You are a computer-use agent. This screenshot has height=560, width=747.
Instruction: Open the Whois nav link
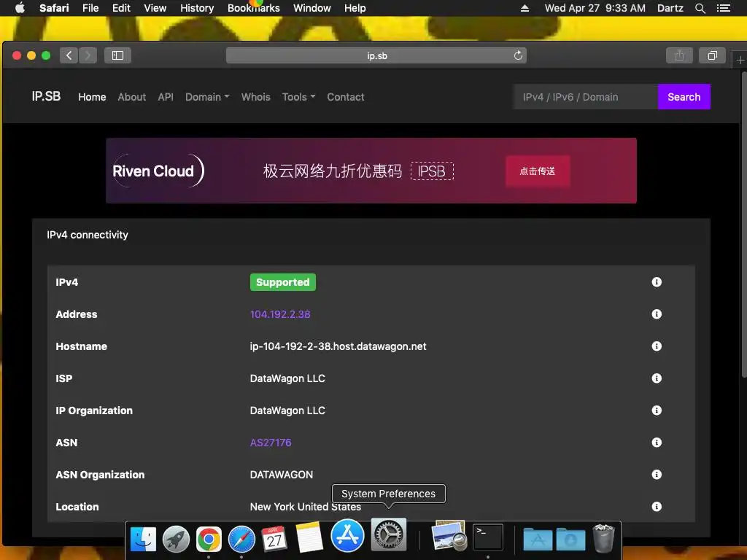[x=256, y=97]
